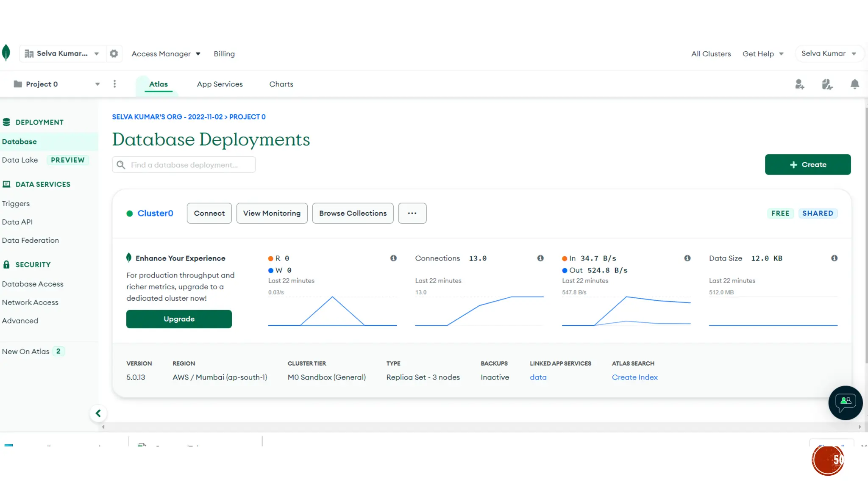Click the MongoDB leaf logo
This screenshot has width=868, height=488.
(x=6, y=53)
